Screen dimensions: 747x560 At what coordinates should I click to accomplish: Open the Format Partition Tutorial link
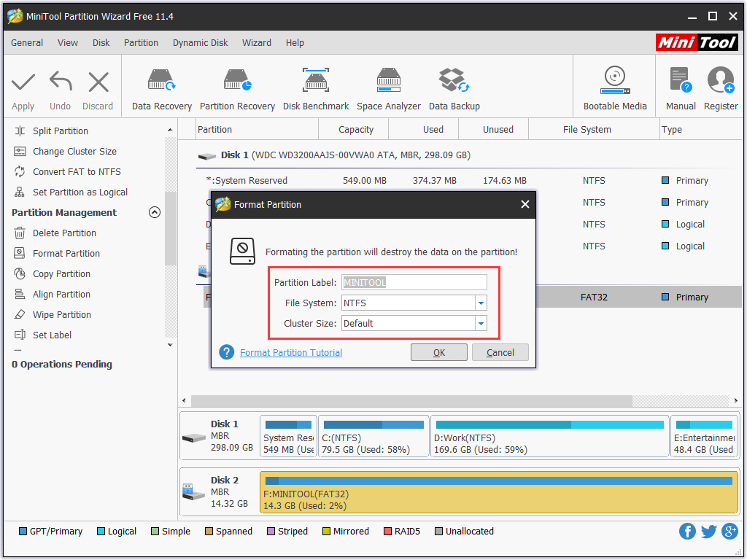coord(290,353)
